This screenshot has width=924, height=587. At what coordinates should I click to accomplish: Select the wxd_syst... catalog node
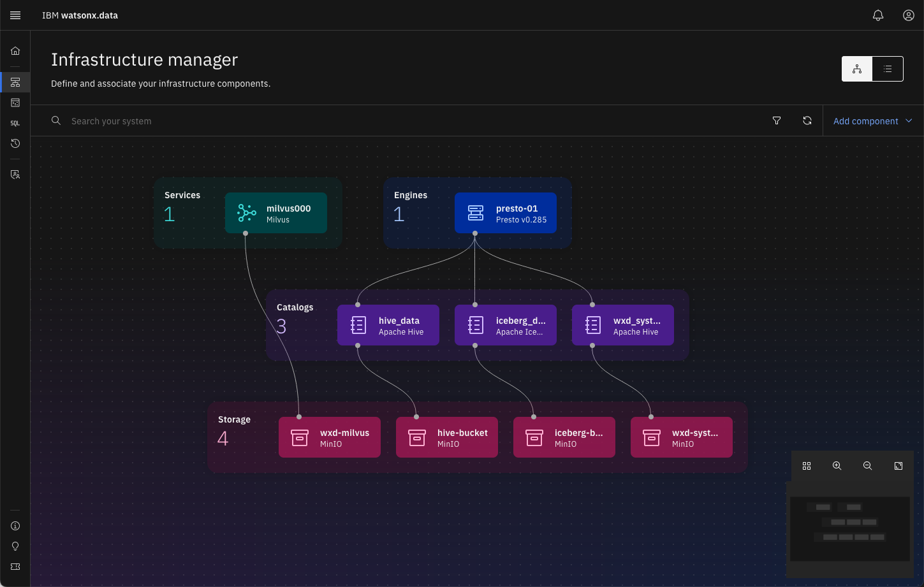(x=623, y=325)
